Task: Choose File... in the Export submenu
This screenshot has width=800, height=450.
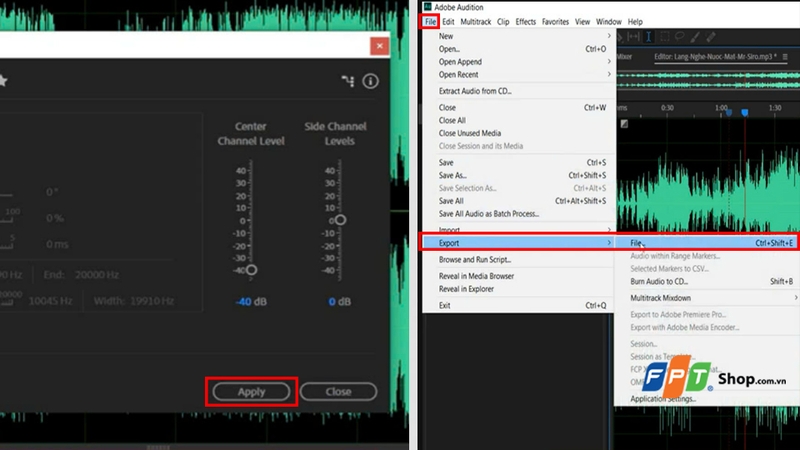Action: (x=707, y=243)
